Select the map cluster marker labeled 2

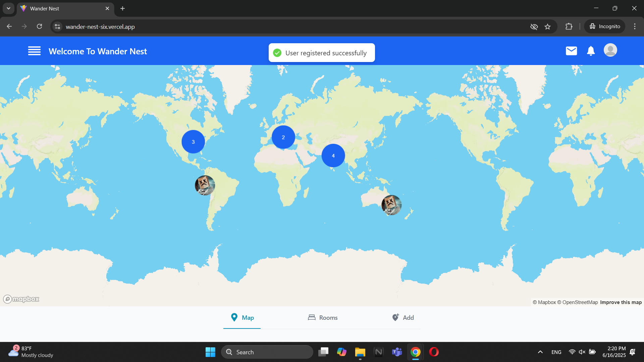click(283, 137)
